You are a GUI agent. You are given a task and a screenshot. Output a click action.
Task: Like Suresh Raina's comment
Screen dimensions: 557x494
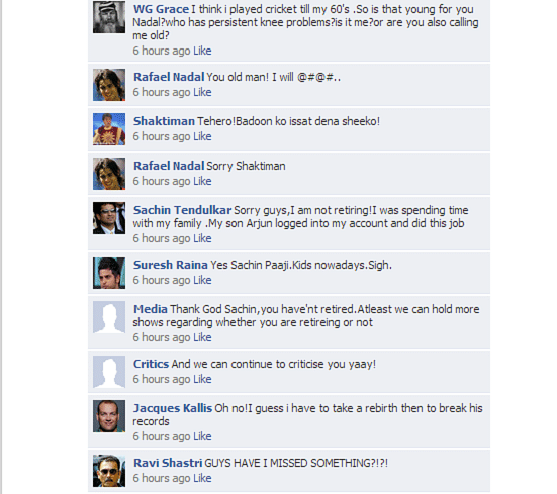click(202, 280)
